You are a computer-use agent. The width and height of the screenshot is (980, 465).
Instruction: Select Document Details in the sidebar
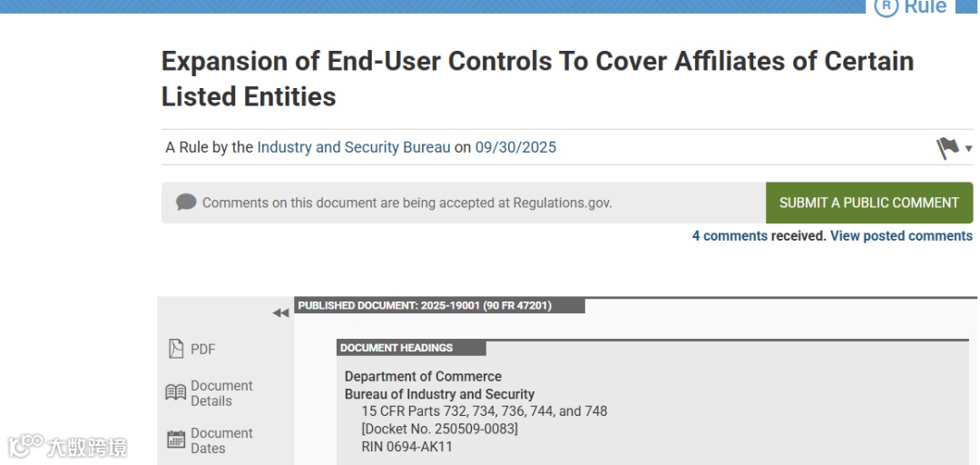tap(221, 393)
